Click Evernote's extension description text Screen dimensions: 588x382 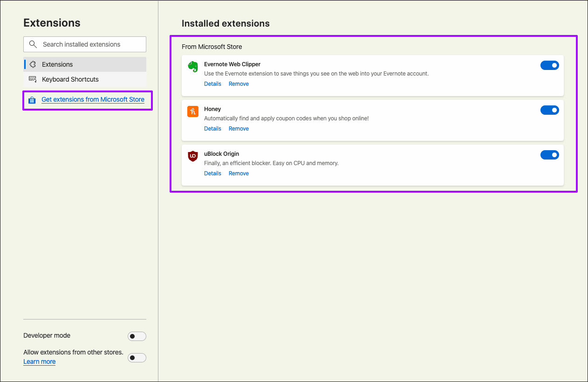pyautogui.click(x=316, y=74)
